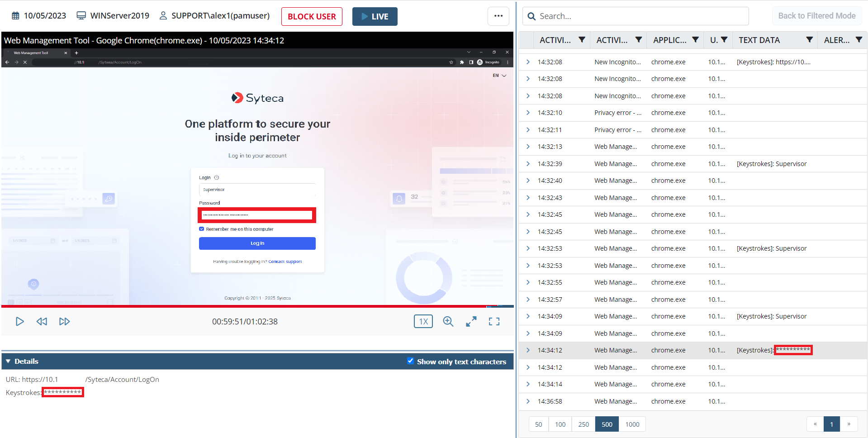
Task: Collapse the Details panel
Action: coord(8,361)
